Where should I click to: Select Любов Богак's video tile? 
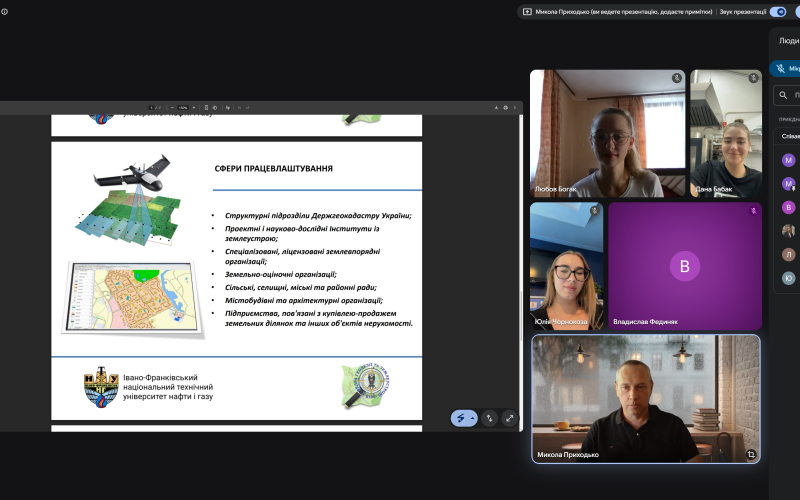tap(608, 134)
